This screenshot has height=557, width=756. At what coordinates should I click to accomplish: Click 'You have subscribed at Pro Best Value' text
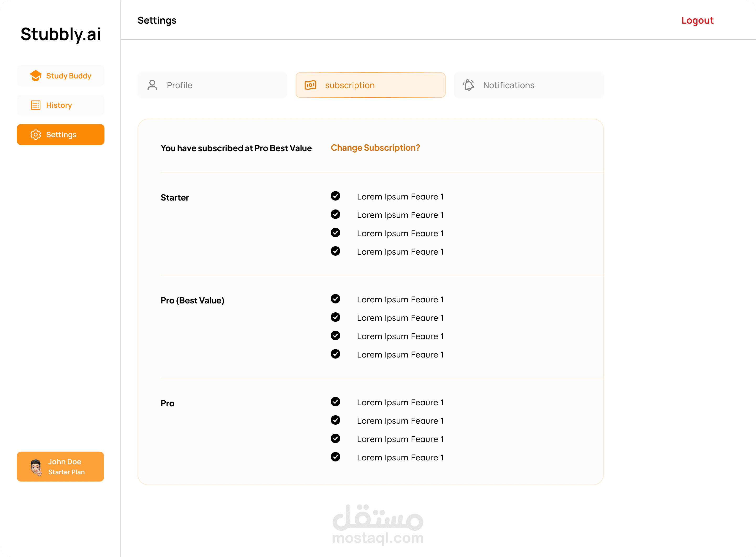click(x=236, y=148)
